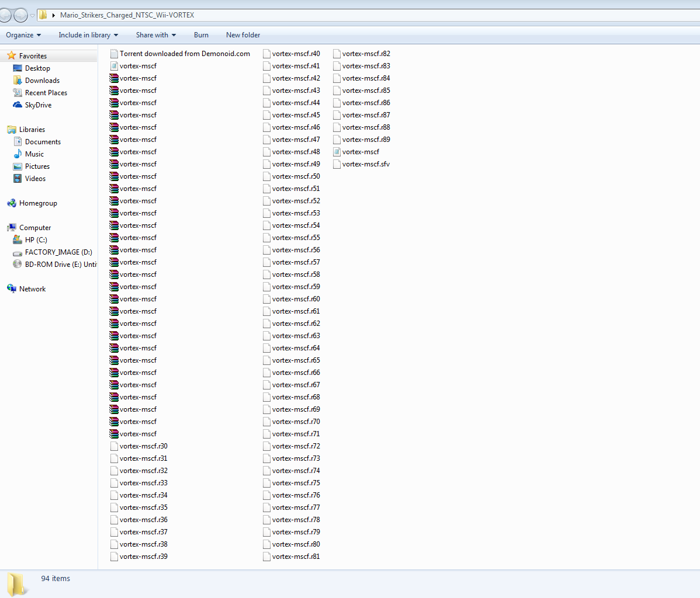Select vortex-mscf.r65 file

296,360
